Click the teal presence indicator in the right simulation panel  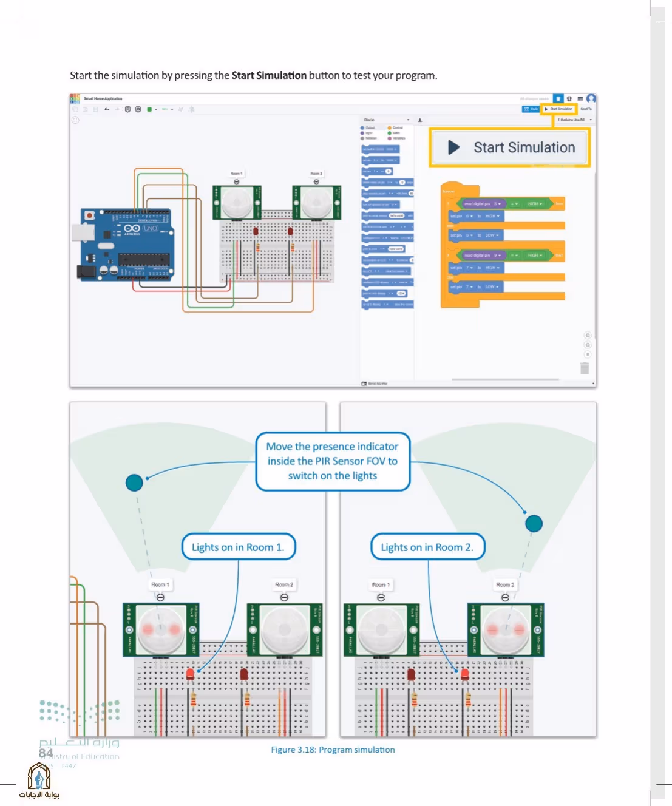pyautogui.click(x=534, y=523)
